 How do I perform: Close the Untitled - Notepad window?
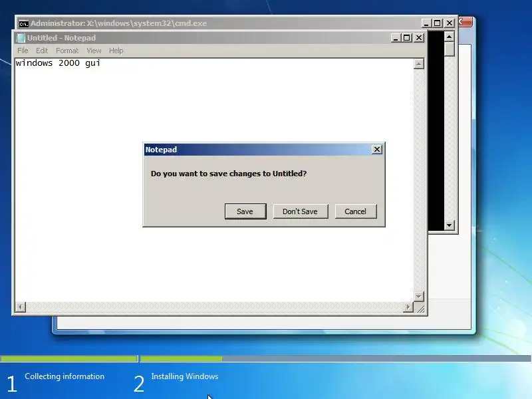pos(419,38)
